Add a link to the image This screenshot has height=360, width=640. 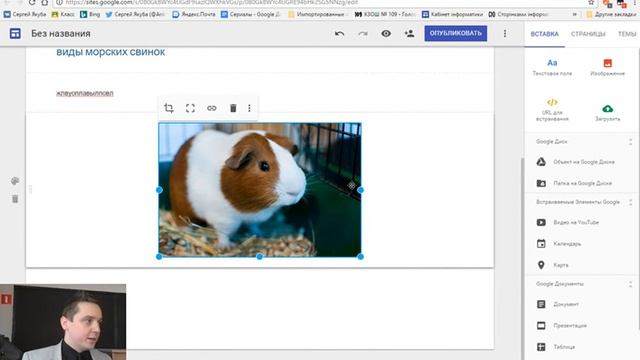pos(211,108)
